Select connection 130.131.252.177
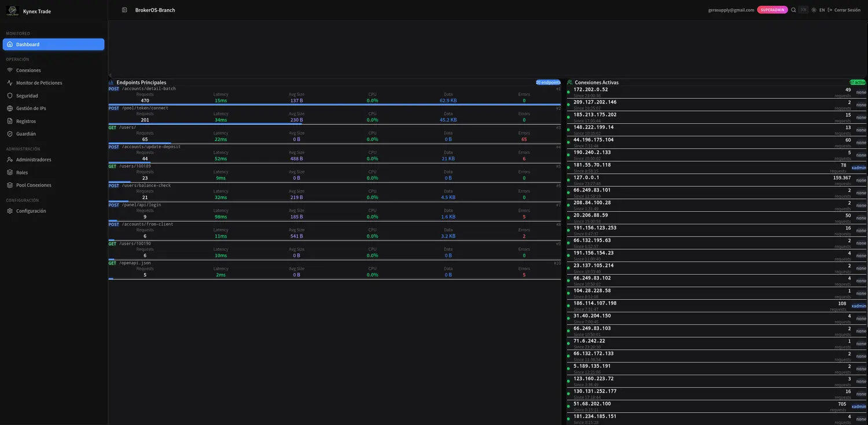The image size is (868, 425). pos(716,394)
